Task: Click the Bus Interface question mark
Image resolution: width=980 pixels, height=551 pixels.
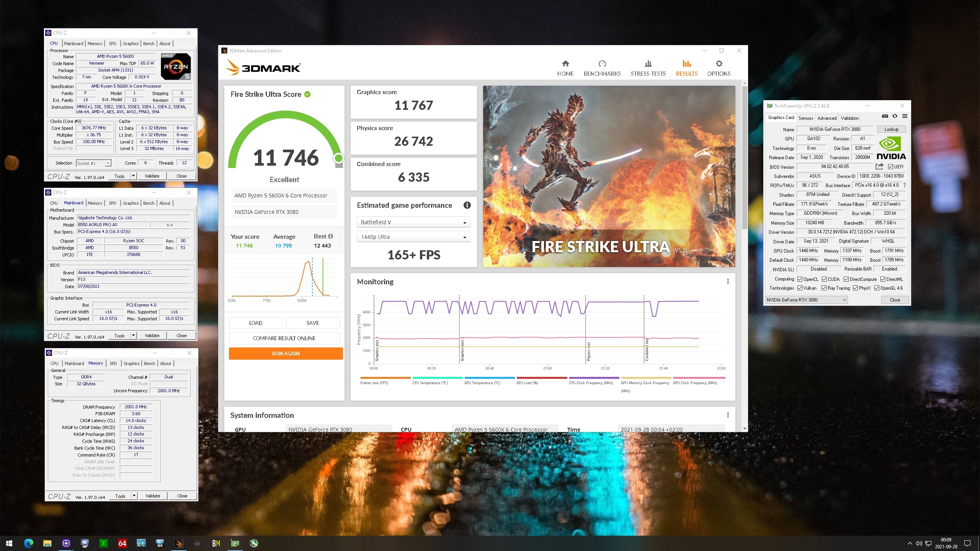Action: 905,185
